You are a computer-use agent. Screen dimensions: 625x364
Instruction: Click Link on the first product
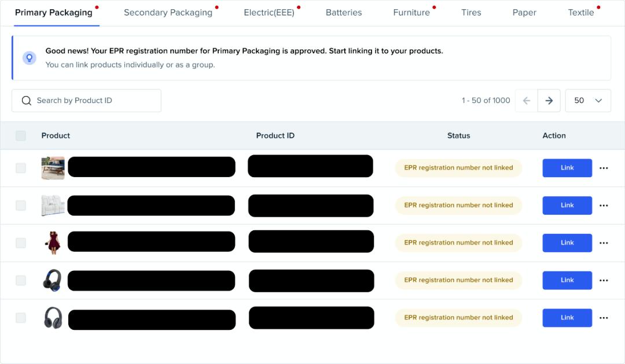567,168
